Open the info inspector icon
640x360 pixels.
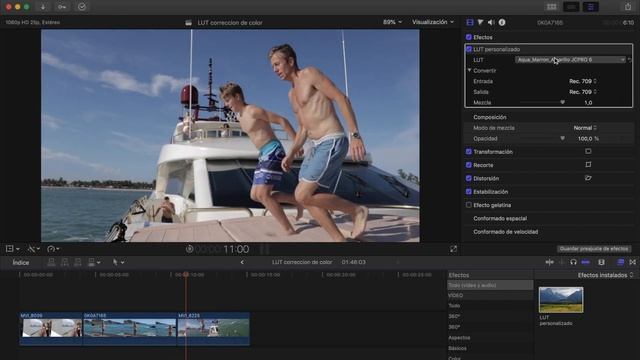coord(502,22)
